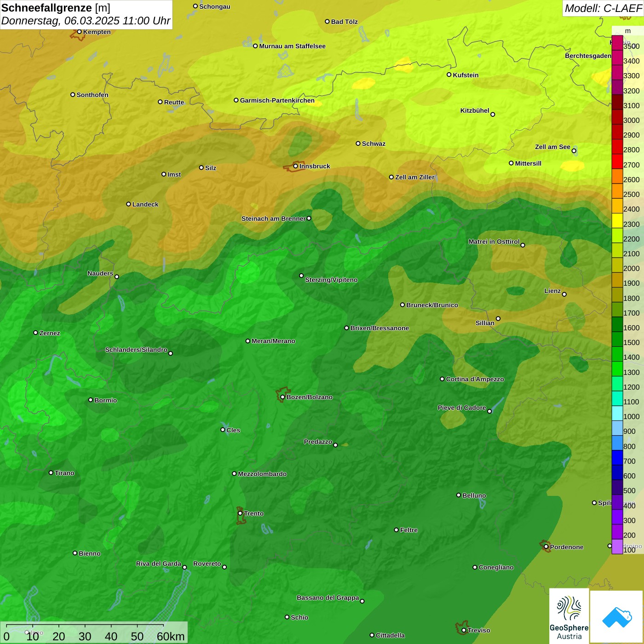Screen dimensions: 644x644
Task: Click the Feltre location dot
Action: pos(396,530)
